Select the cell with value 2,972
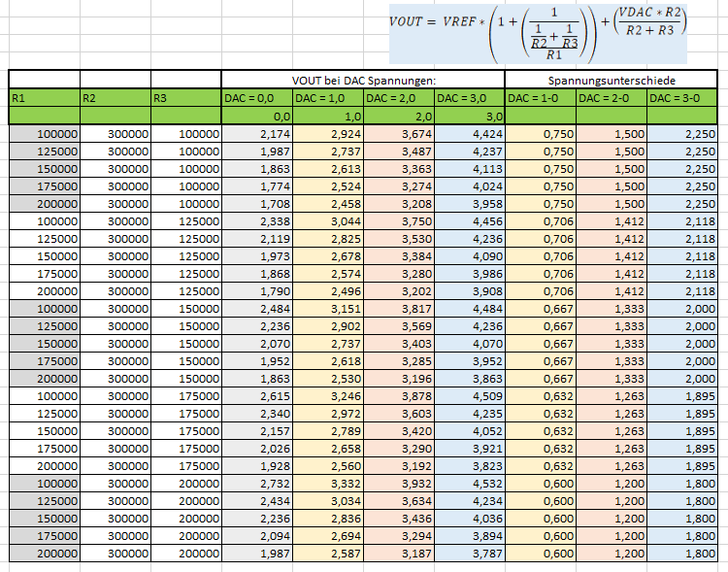728x572 pixels. (328, 414)
